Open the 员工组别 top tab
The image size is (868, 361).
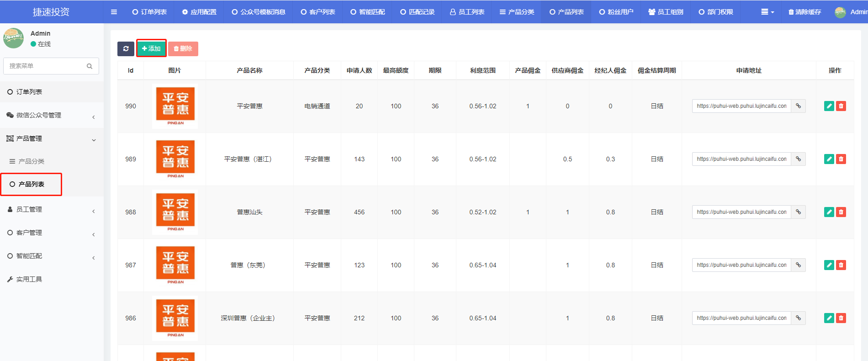[666, 12]
